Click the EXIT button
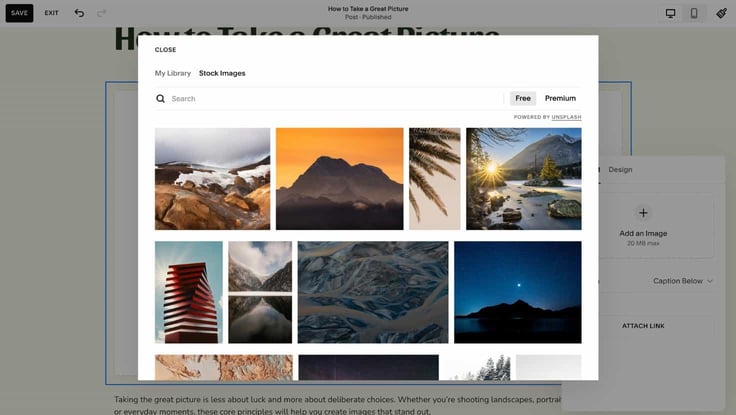This screenshot has width=736, height=415. click(52, 13)
